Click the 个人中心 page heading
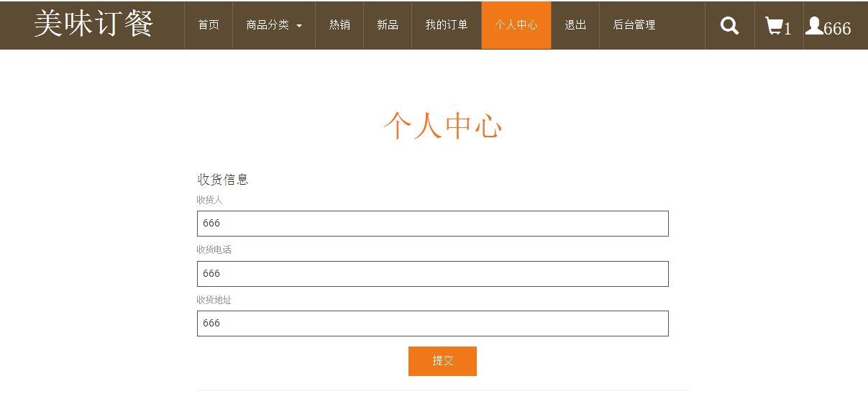This screenshot has width=868, height=399. (443, 126)
